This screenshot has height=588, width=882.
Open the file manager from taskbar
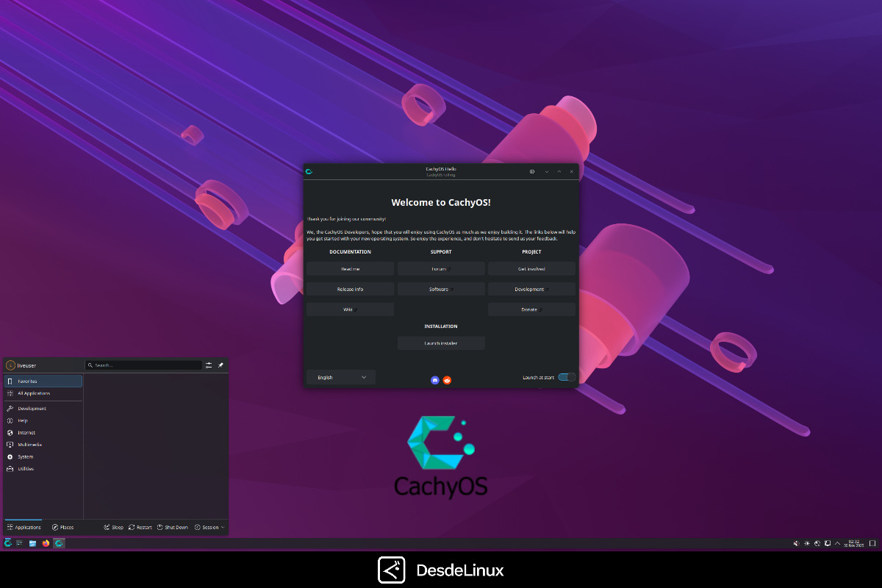(x=33, y=543)
